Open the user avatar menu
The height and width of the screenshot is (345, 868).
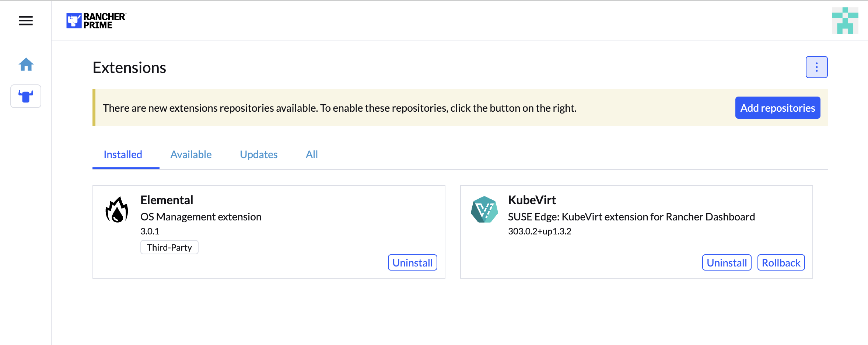pyautogui.click(x=845, y=21)
